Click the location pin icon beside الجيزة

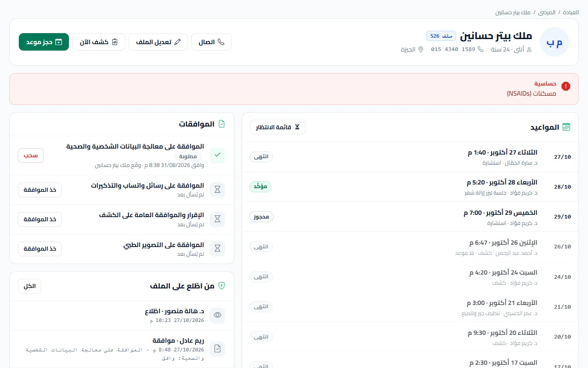click(420, 49)
